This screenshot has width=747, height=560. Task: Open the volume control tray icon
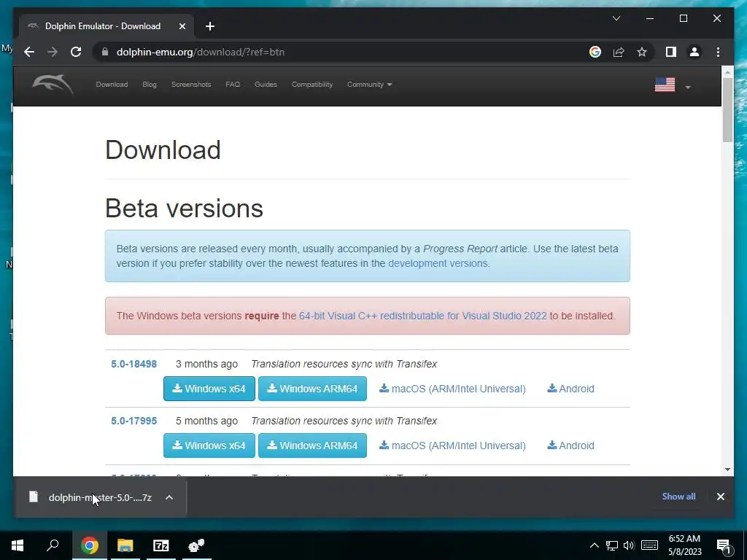(x=629, y=545)
